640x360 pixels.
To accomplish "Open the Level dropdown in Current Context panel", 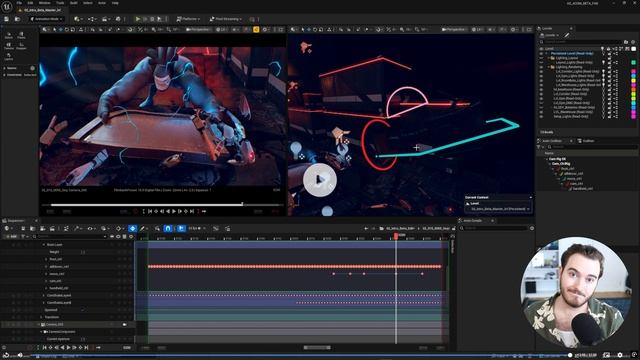I will [x=500, y=209].
